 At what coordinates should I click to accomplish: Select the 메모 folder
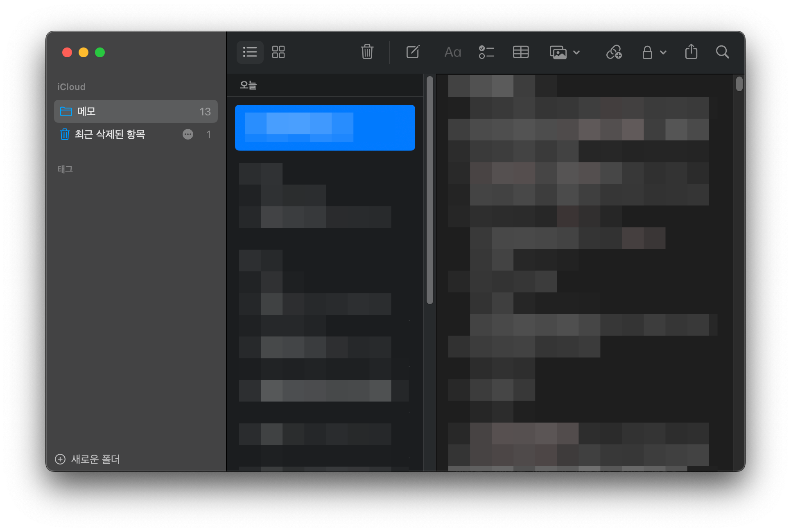pos(136,111)
